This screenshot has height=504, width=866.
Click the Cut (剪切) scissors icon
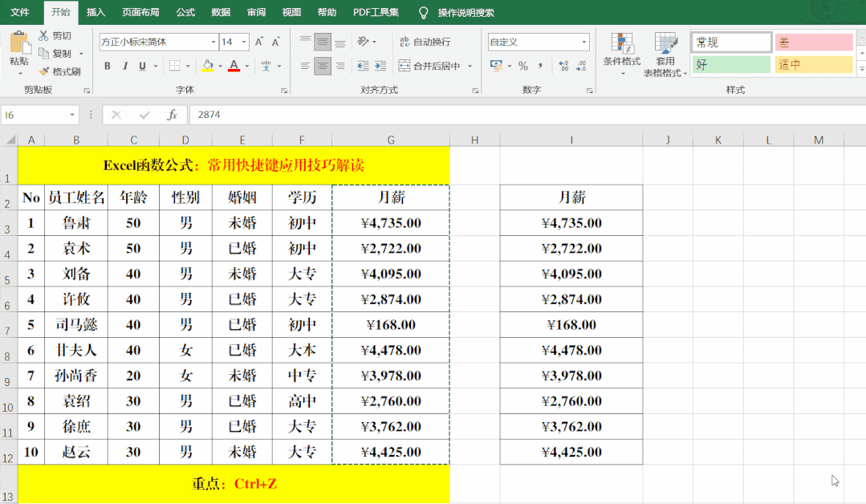tap(43, 36)
